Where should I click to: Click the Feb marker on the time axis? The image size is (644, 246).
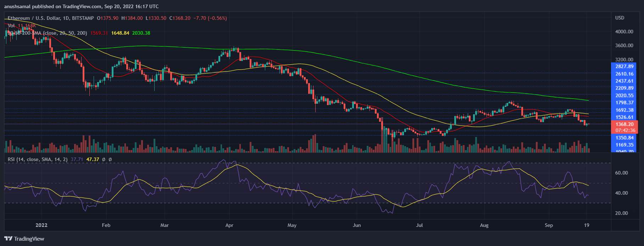tap(106, 225)
